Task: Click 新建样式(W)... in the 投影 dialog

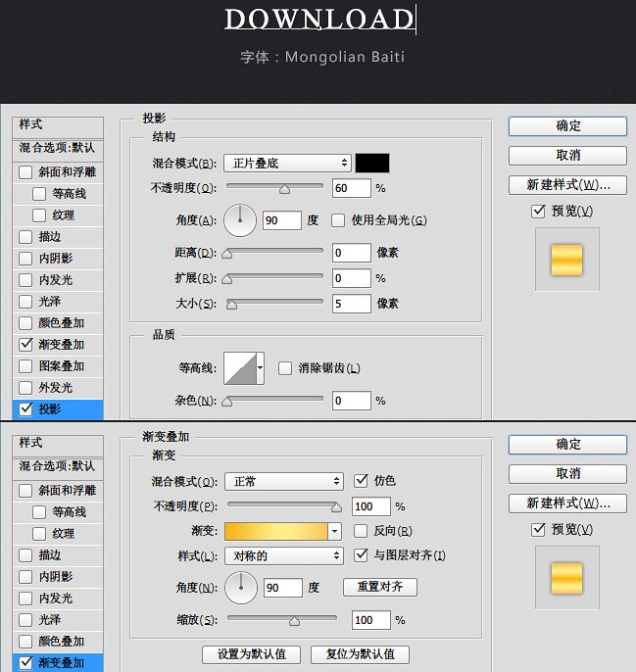Action: click(x=567, y=185)
